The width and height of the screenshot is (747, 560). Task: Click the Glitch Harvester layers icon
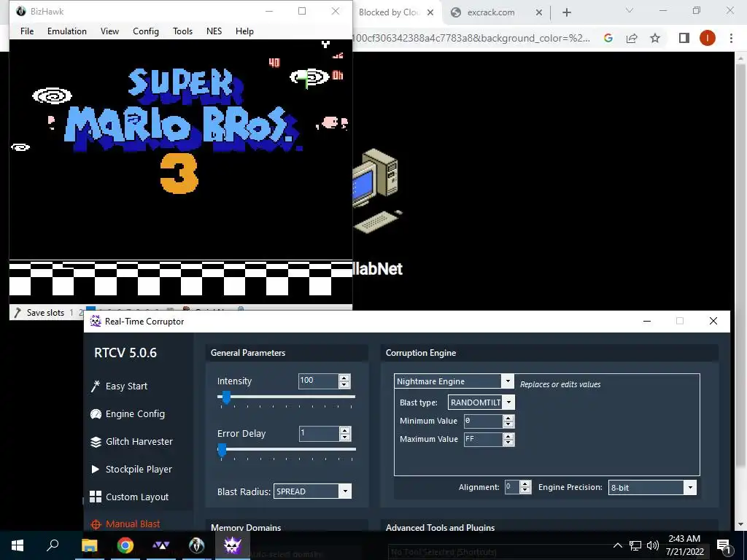(96, 441)
